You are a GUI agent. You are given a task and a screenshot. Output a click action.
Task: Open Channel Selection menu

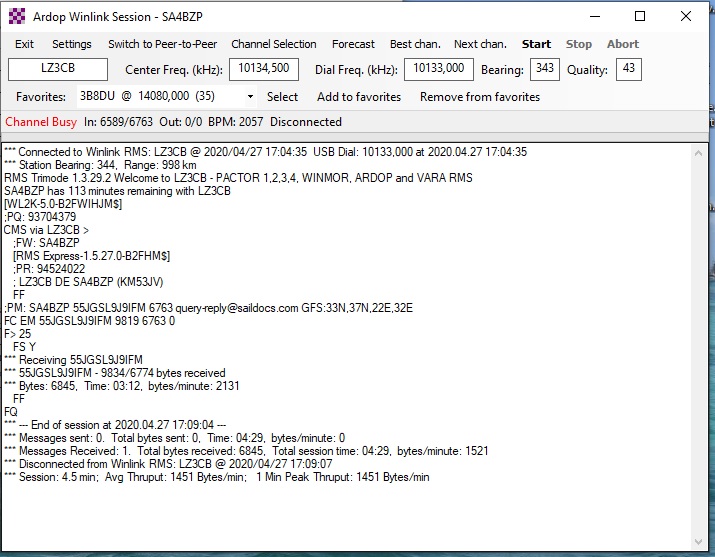(274, 44)
